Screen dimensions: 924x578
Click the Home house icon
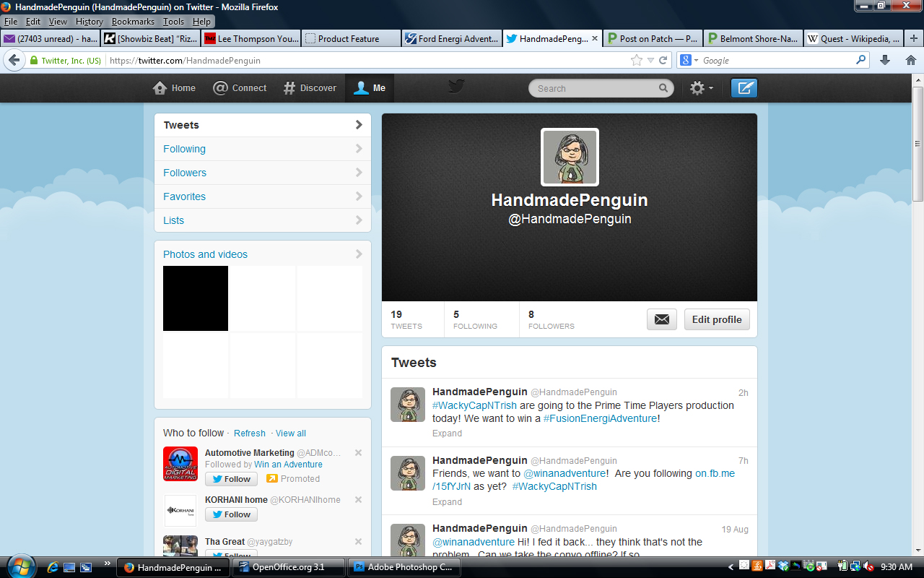[x=160, y=88]
